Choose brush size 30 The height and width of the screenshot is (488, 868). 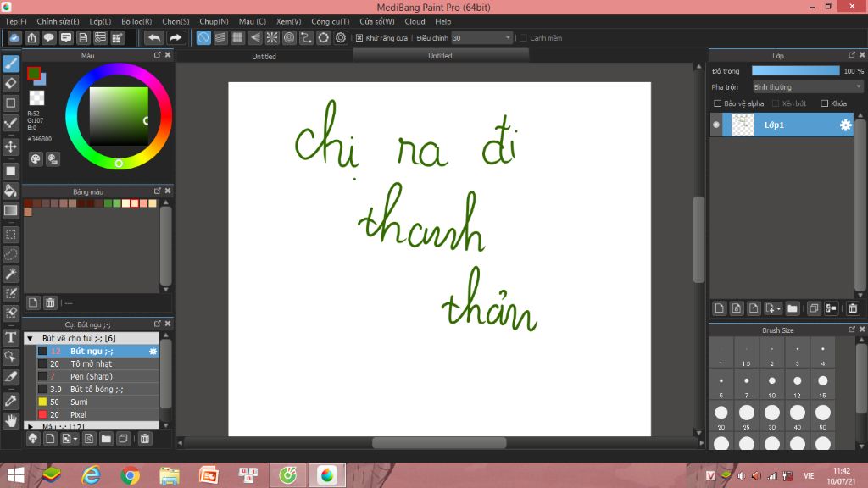(771, 417)
